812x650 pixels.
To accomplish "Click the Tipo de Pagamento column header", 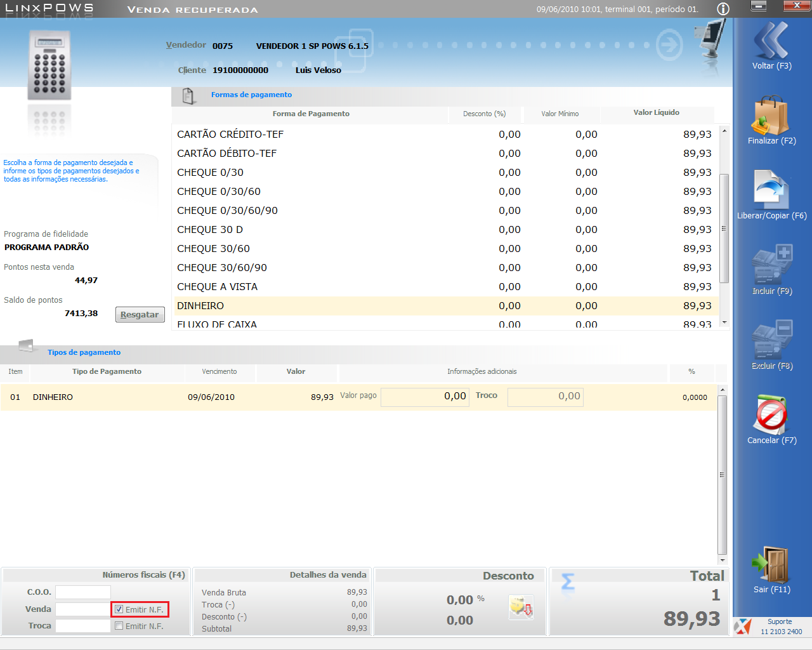I will pyautogui.click(x=107, y=371).
